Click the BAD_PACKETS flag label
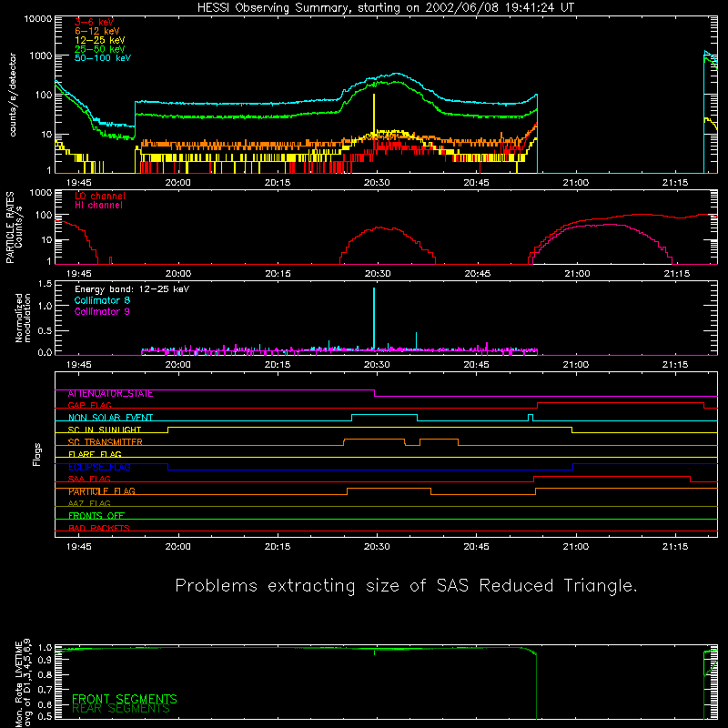This screenshot has width=728, height=728. pos(99,528)
